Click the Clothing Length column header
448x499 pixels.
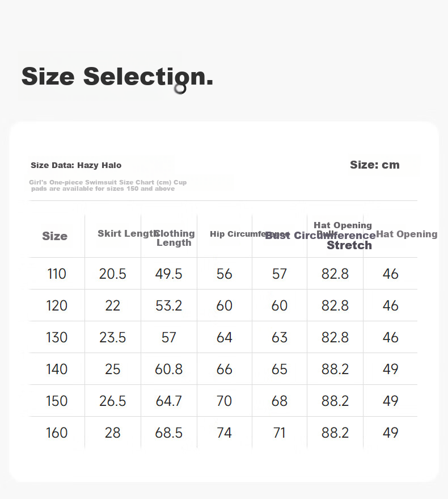pyautogui.click(x=175, y=238)
